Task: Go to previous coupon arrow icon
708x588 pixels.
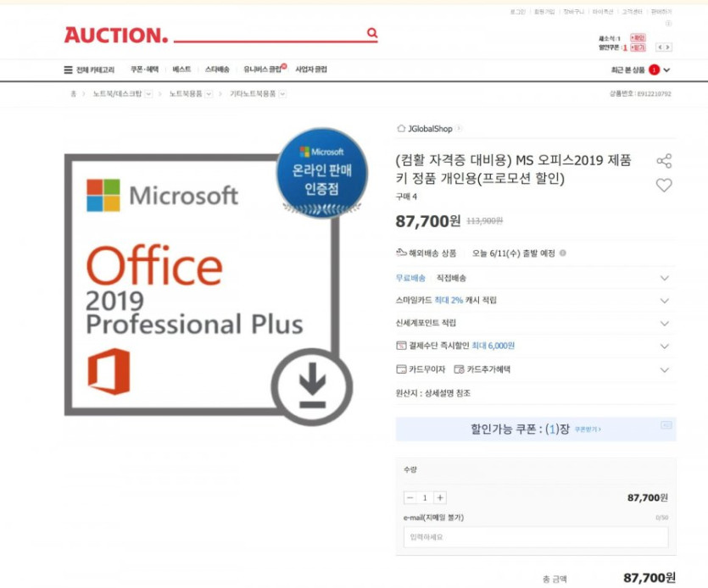Action: tap(660, 47)
